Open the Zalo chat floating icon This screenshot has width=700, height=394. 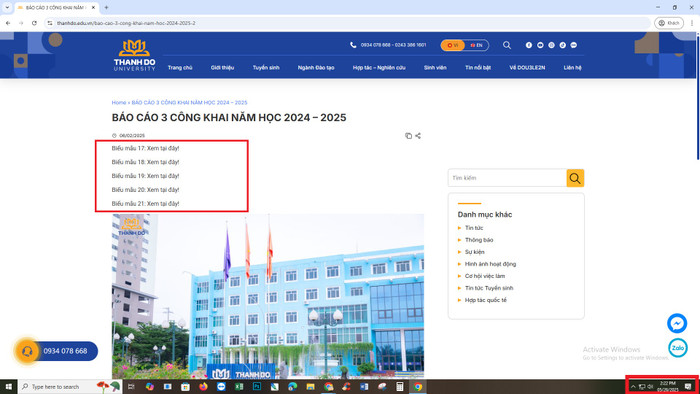(x=677, y=348)
